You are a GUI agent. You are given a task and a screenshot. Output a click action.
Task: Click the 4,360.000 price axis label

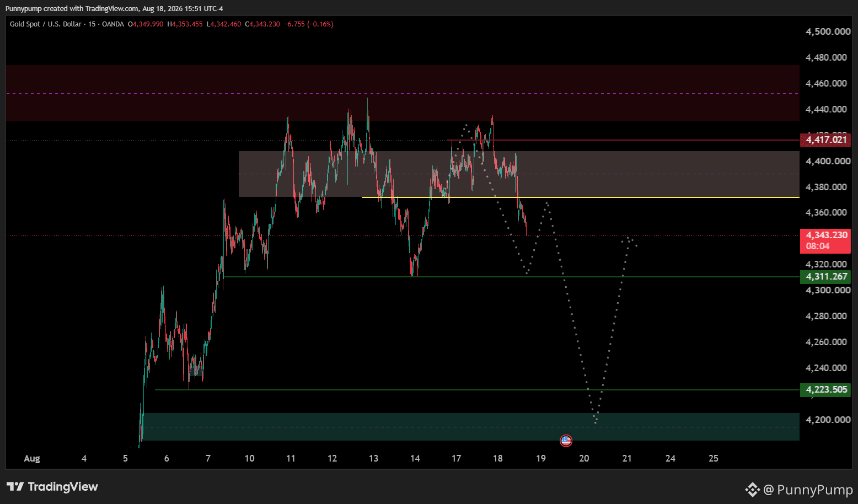coord(826,212)
